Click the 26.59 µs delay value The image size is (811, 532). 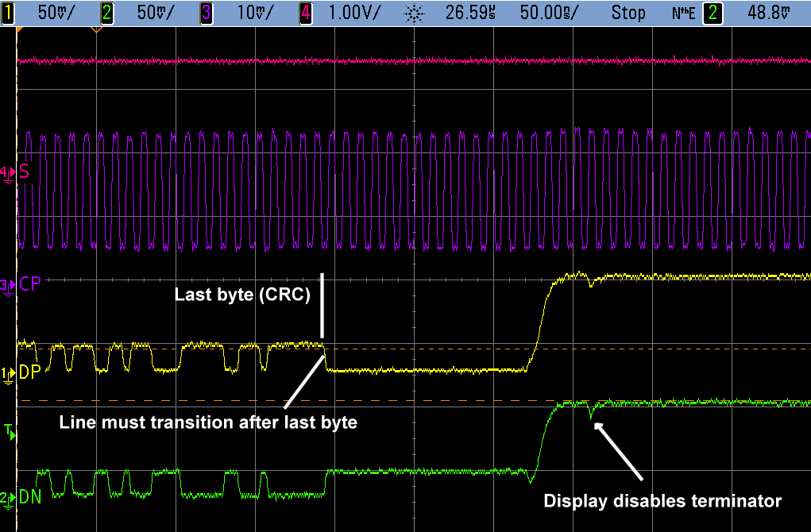click(x=466, y=13)
